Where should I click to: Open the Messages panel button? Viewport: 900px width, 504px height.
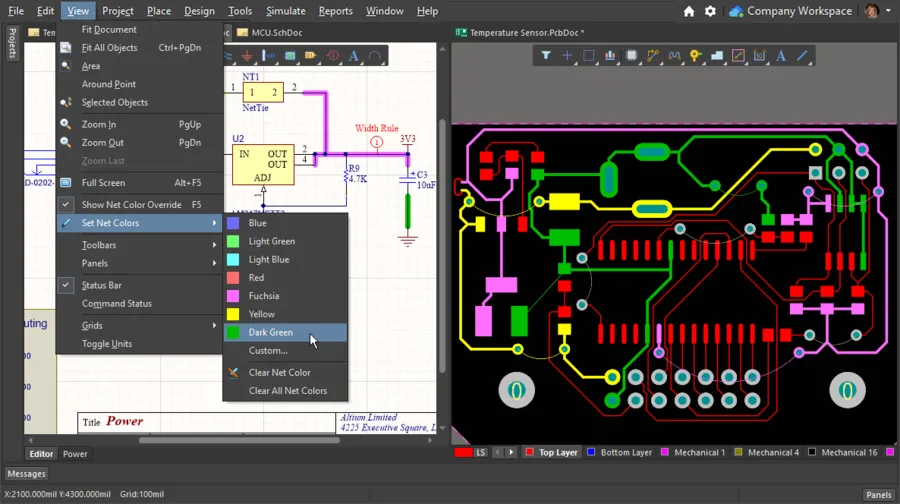pyautogui.click(x=26, y=474)
